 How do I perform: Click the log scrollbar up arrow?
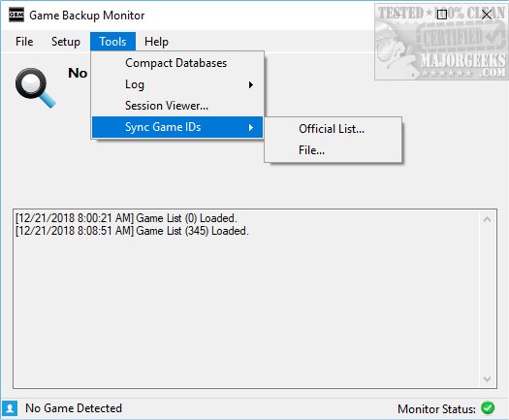click(x=487, y=220)
